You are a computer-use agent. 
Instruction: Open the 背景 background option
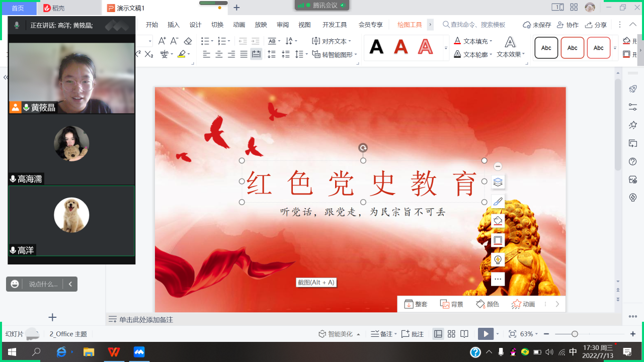(451, 304)
